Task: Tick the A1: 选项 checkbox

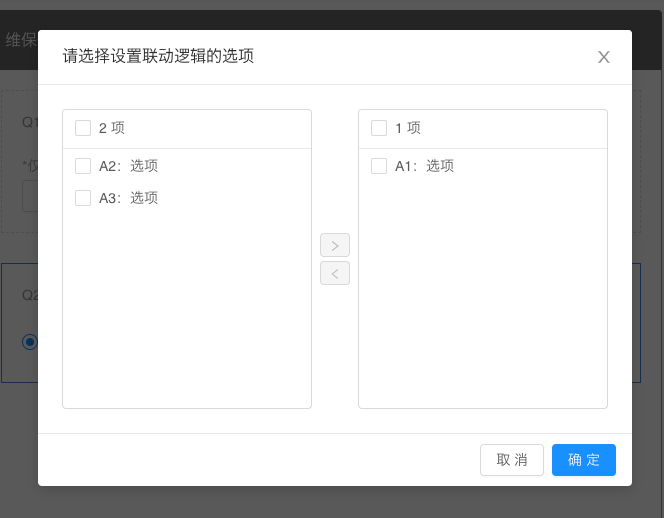Action: pyautogui.click(x=379, y=166)
